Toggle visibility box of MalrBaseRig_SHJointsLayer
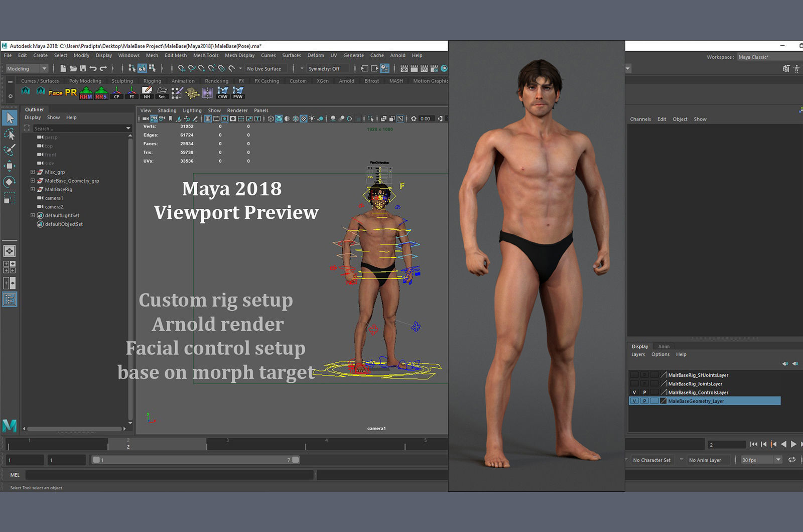Viewport: 803px width, 532px height. pyautogui.click(x=634, y=375)
